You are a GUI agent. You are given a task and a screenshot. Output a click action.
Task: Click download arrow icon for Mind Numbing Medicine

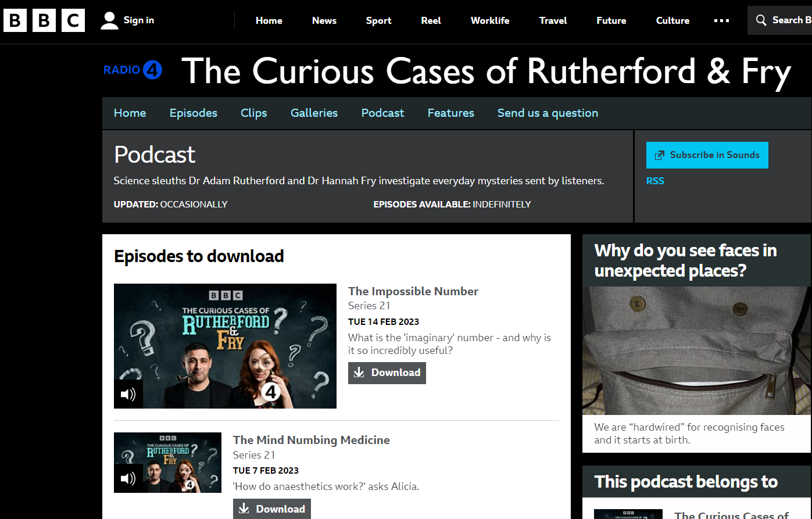(x=244, y=509)
